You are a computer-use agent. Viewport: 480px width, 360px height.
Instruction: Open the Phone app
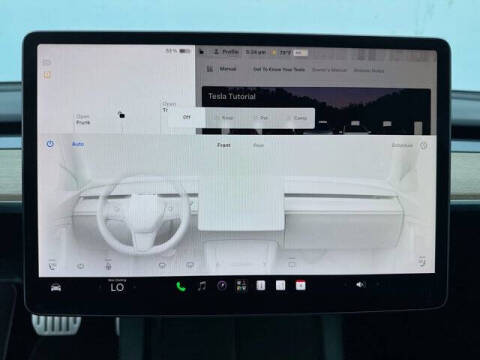[181, 286]
